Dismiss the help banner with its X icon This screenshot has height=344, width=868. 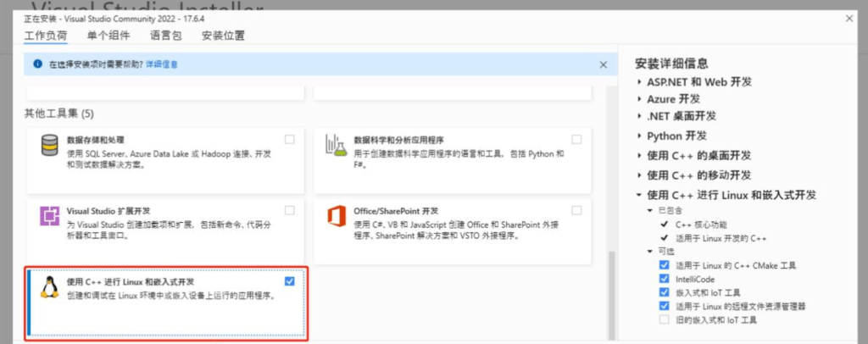(604, 64)
